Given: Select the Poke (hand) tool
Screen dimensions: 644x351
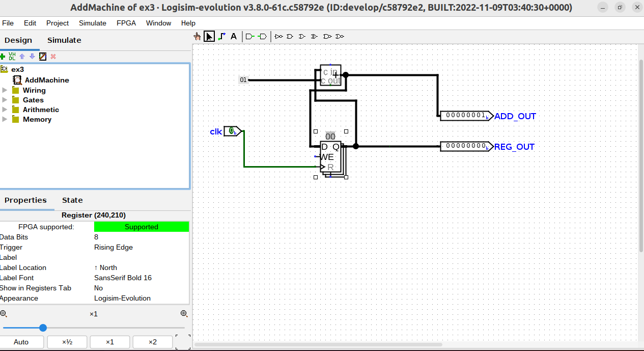Looking at the screenshot, I should click(197, 36).
